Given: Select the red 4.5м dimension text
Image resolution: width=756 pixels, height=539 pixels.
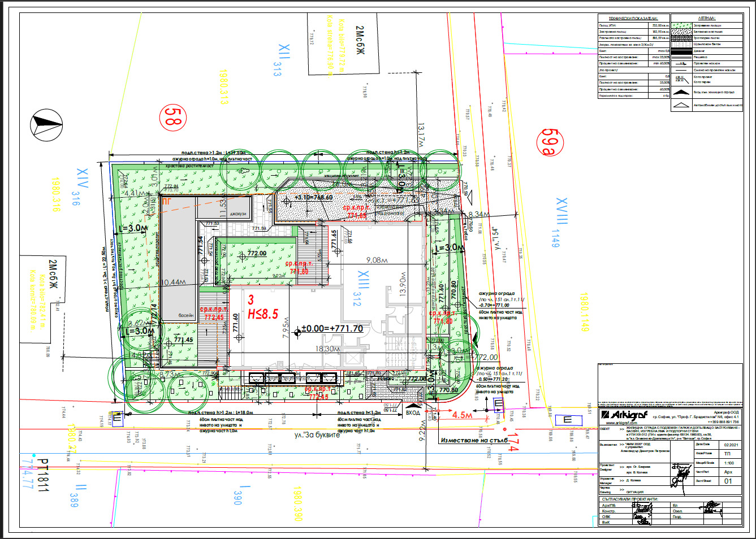Looking at the screenshot, I should click(x=461, y=415).
